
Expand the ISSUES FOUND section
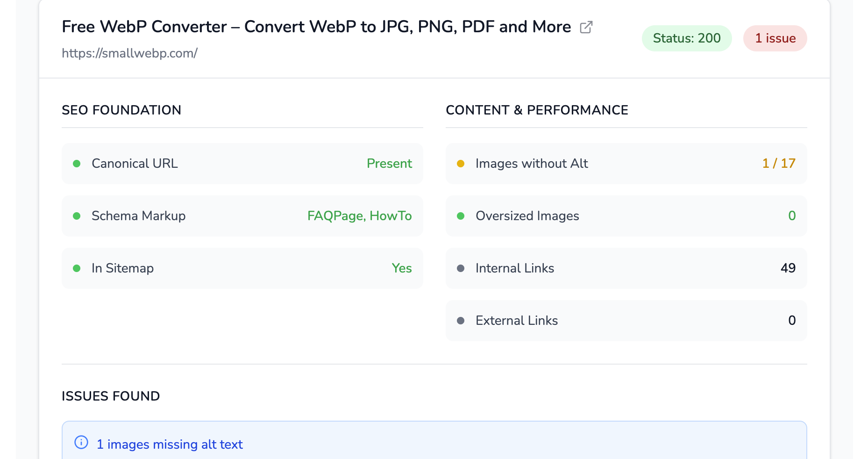[110, 396]
